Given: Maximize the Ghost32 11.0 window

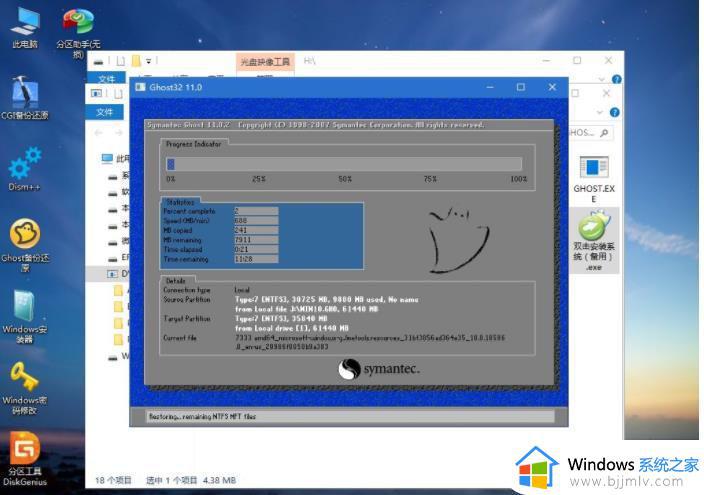Looking at the screenshot, I should (520, 87).
